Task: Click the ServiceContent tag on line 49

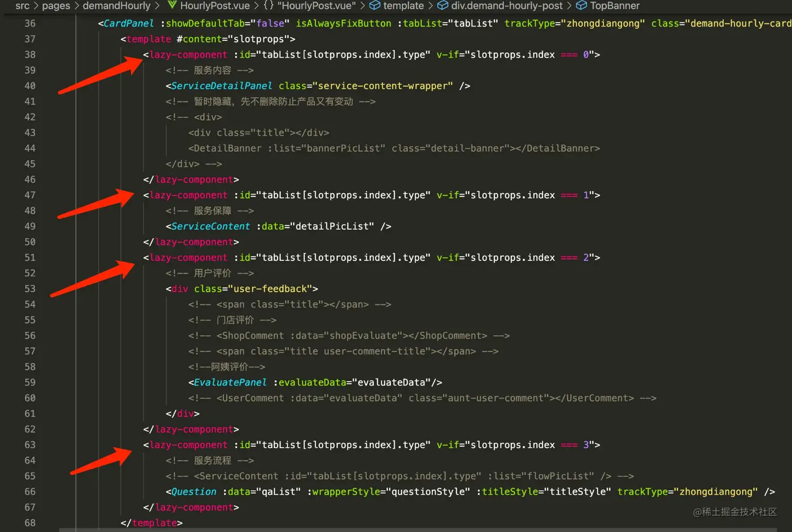Action: (x=211, y=226)
